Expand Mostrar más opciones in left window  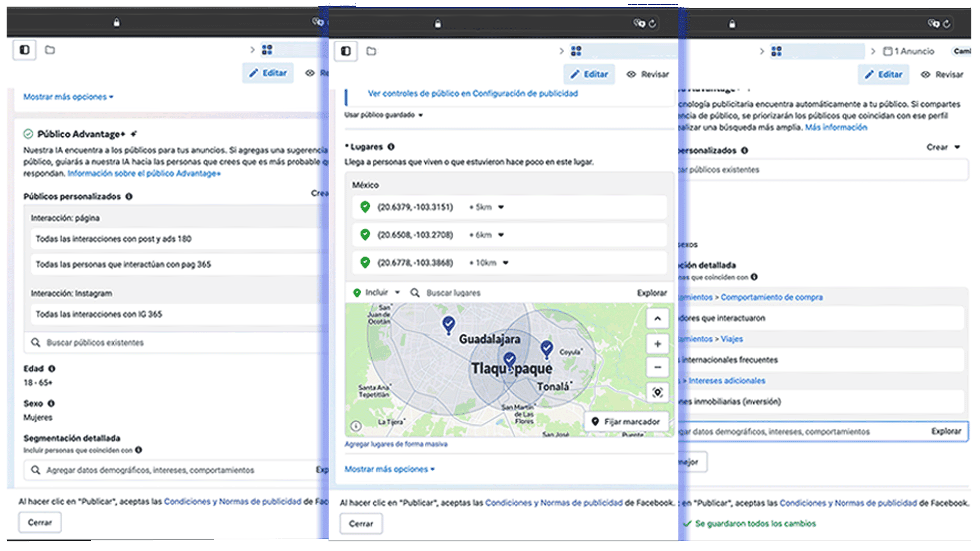(x=68, y=97)
